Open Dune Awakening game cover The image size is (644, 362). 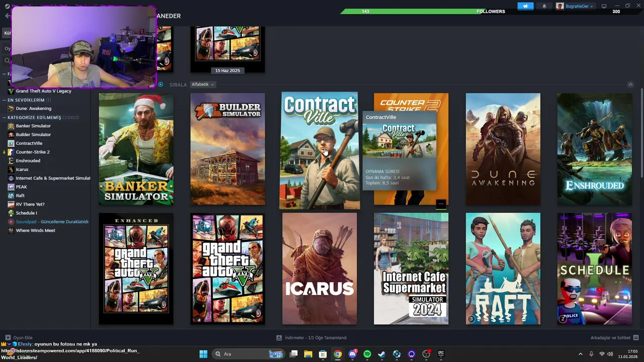point(503,149)
